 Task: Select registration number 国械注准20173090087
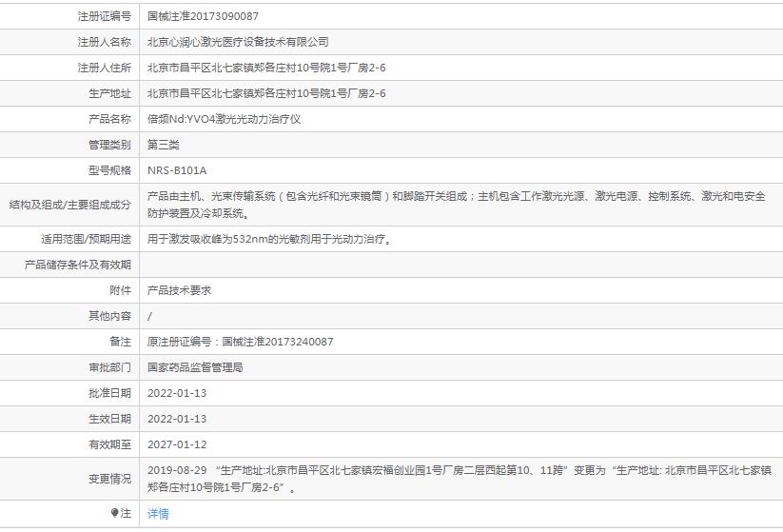[x=203, y=16]
